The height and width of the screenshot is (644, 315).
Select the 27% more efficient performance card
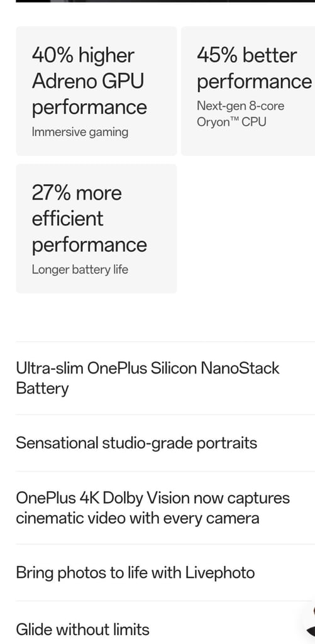click(97, 229)
